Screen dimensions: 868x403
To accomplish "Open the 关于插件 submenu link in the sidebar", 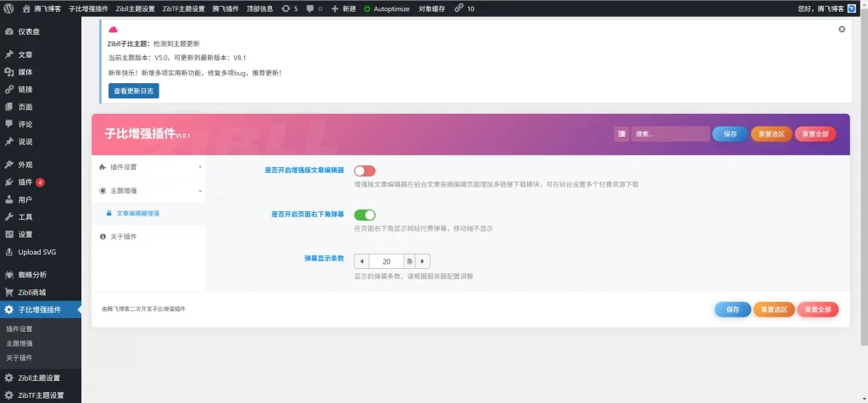I will click(19, 357).
